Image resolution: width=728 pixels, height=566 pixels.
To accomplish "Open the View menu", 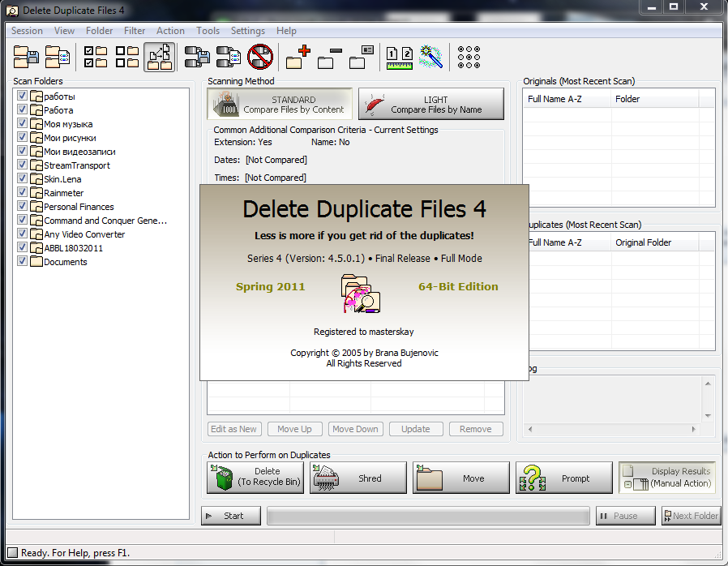I will click(x=64, y=31).
